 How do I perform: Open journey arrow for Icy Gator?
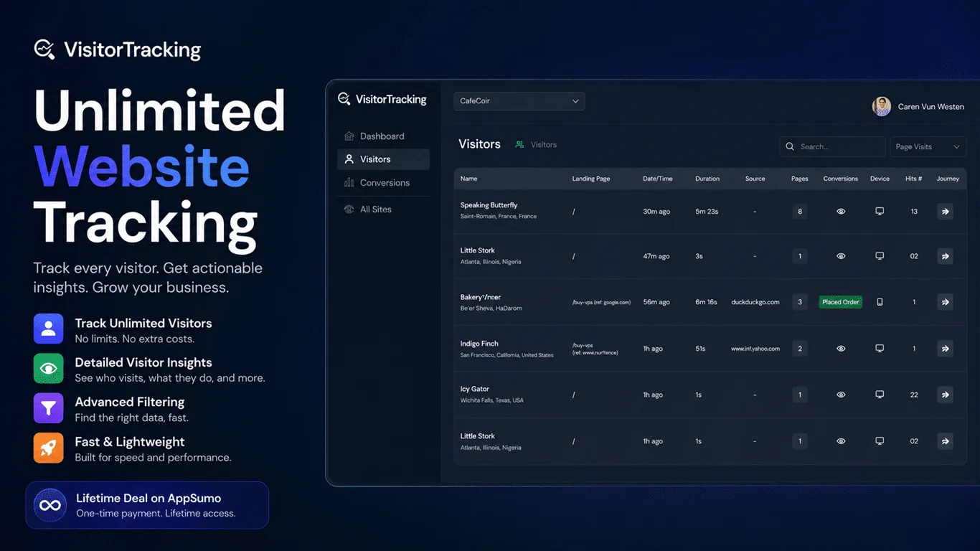[945, 395]
